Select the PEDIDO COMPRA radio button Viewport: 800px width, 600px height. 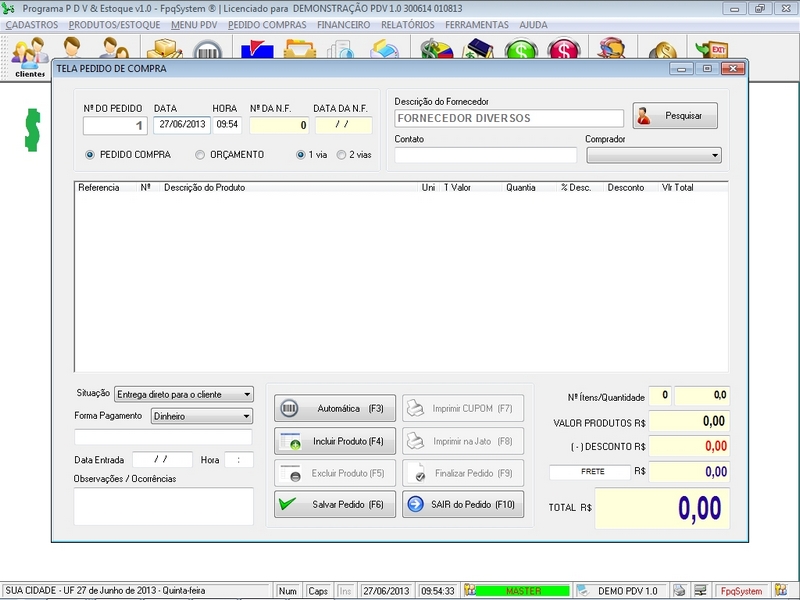[x=90, y=155]
